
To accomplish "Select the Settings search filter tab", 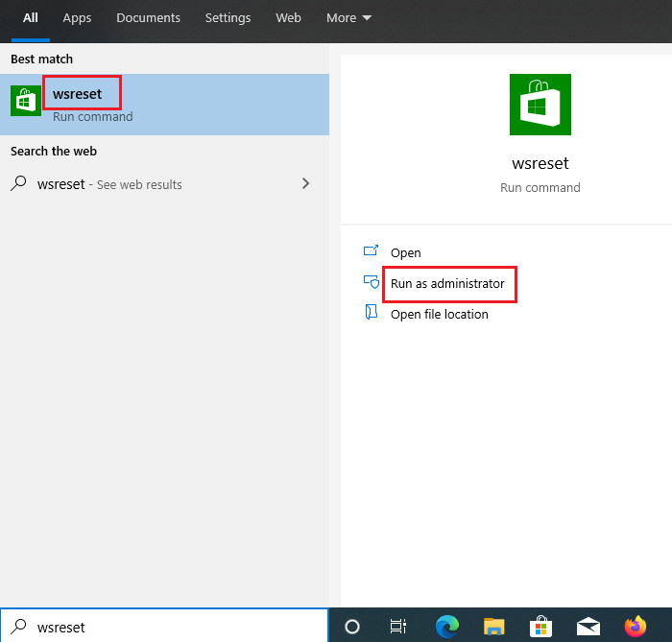I will pos(228,18).
